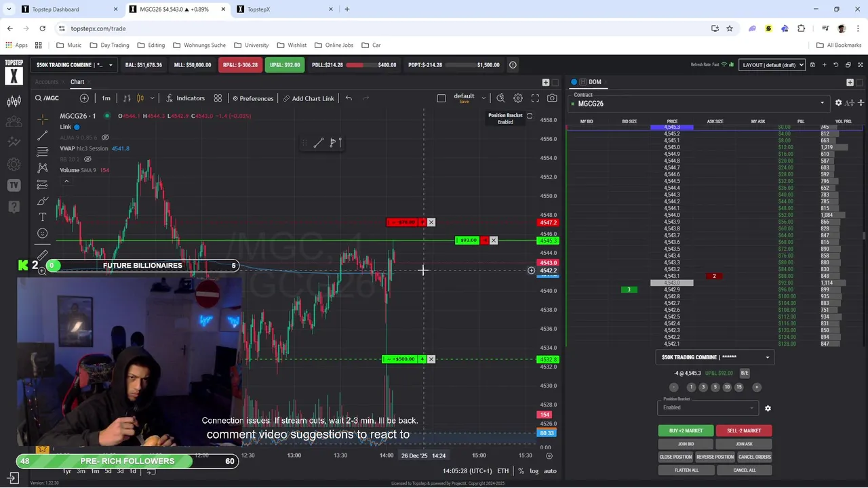This screenshot has width=868, height=488.
Task: Open the sparkle analytics sidebar icon
Action: point(14,142)
